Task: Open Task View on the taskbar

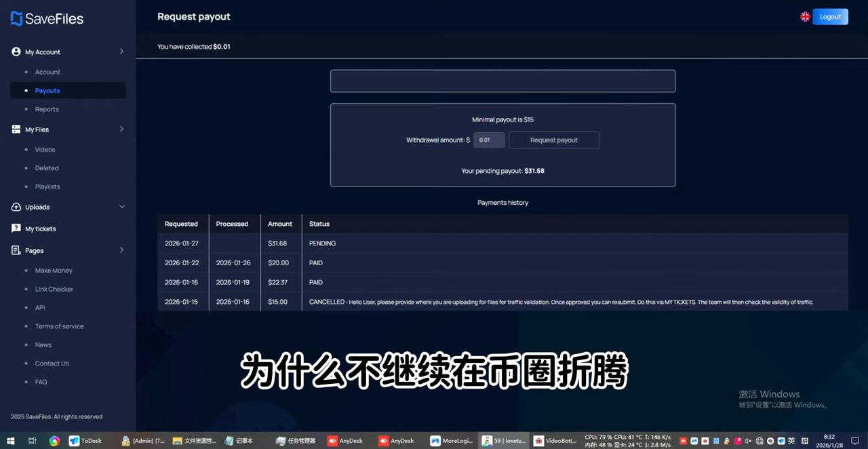Action: (32, 441)
